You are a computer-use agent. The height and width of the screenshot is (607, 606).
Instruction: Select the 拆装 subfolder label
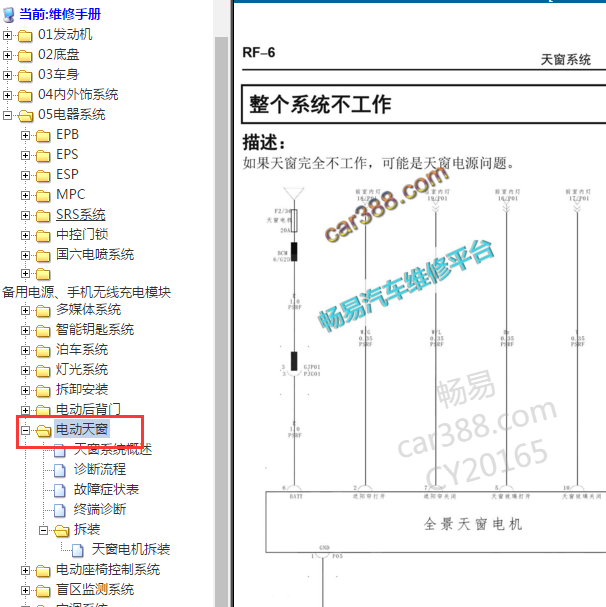pos(87,529)
